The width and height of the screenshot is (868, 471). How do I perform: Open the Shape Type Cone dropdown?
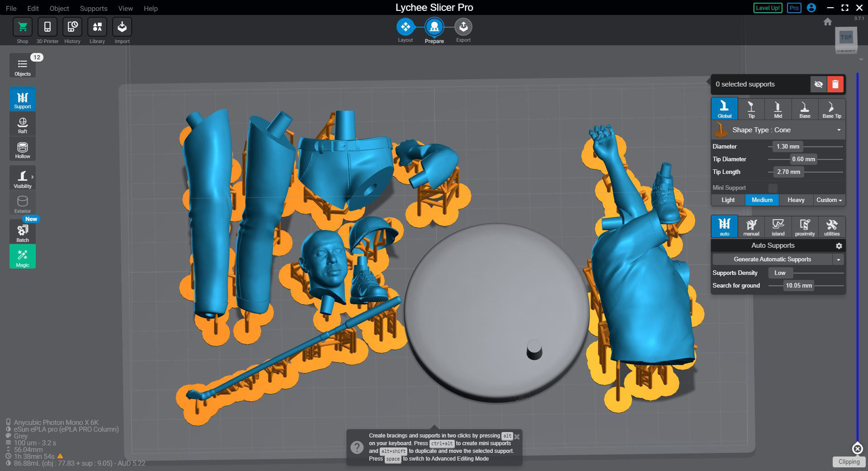click(x=778, y=130)
